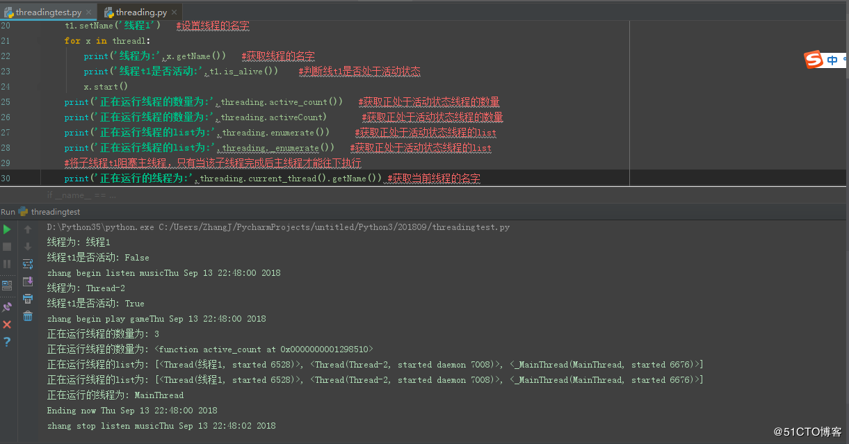Close the threading.py tab
The height and width of the screenshot is (444, 849).
click(174, 12)
